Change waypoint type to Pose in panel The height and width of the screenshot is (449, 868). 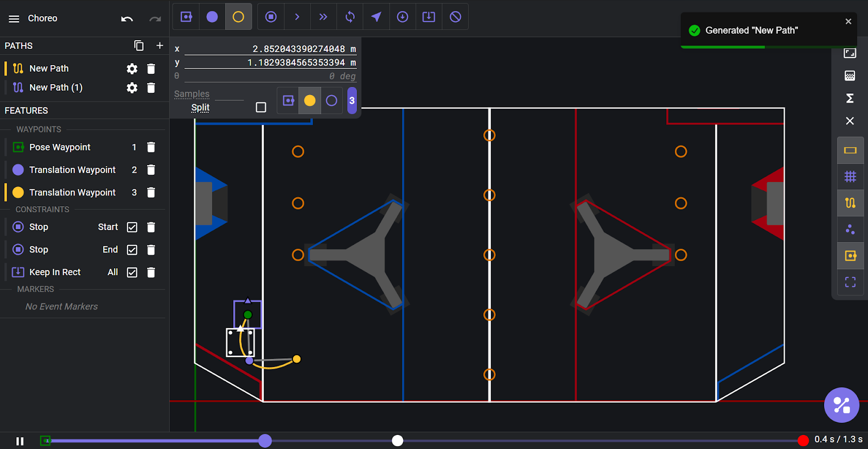289,100
